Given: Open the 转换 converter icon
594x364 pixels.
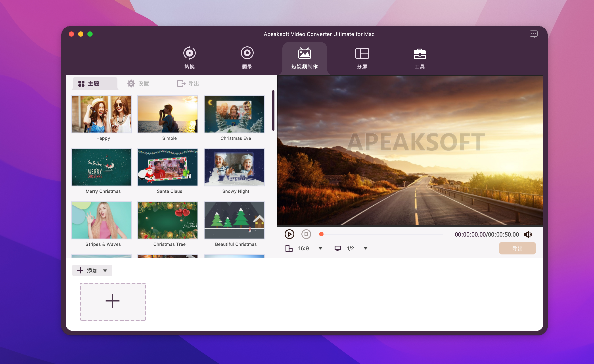Looking at the screenshot, I should click(189, 53).
